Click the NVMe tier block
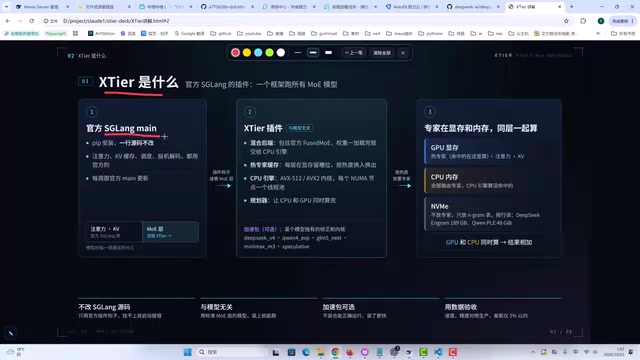 point(489,214)
